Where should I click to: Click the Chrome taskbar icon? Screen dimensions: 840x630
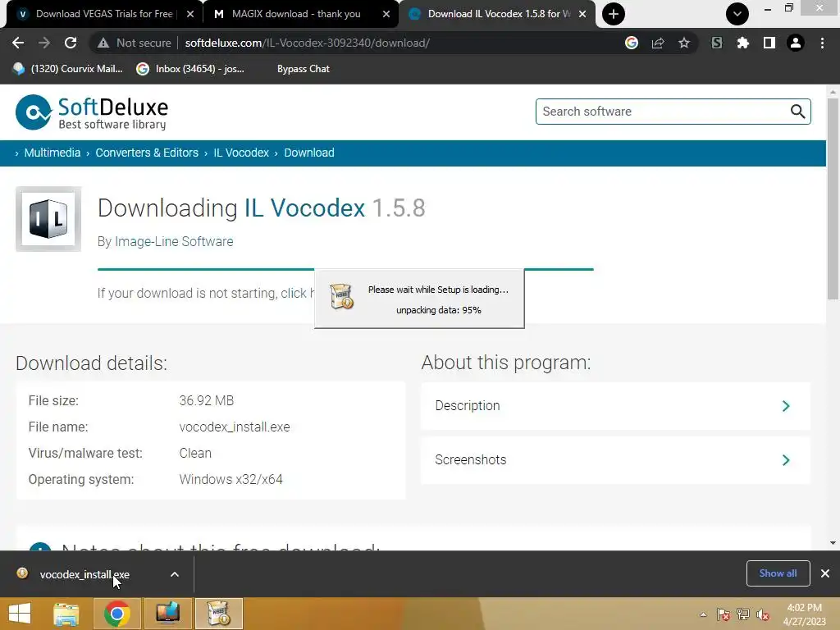pos(116,614)
